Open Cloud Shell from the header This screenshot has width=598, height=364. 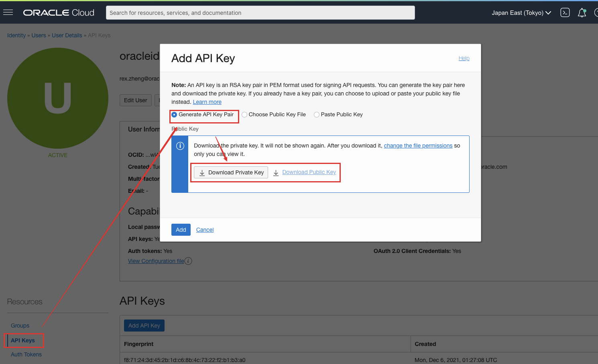pos(565,13)
